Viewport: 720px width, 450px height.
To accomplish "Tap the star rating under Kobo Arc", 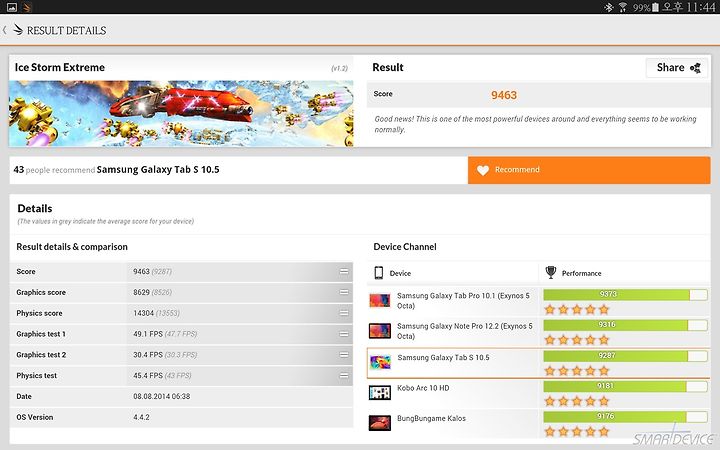I will [x=577, y=401].
